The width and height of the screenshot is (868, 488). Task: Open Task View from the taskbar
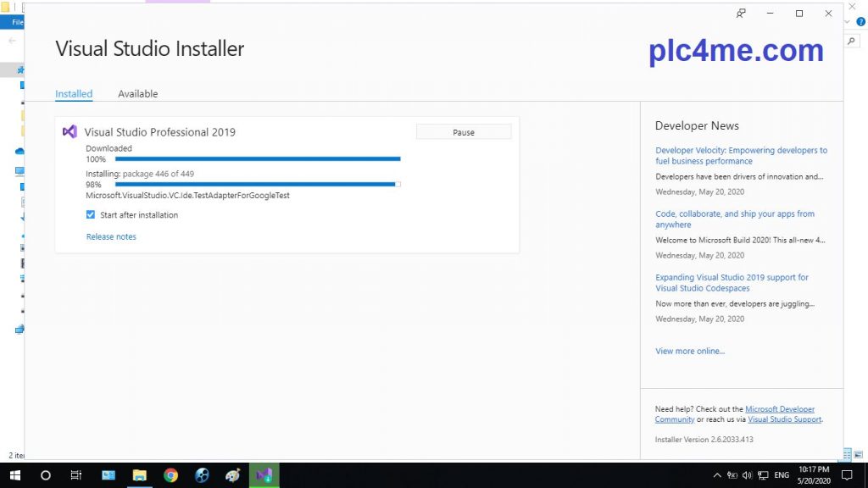tap(75, 475)
